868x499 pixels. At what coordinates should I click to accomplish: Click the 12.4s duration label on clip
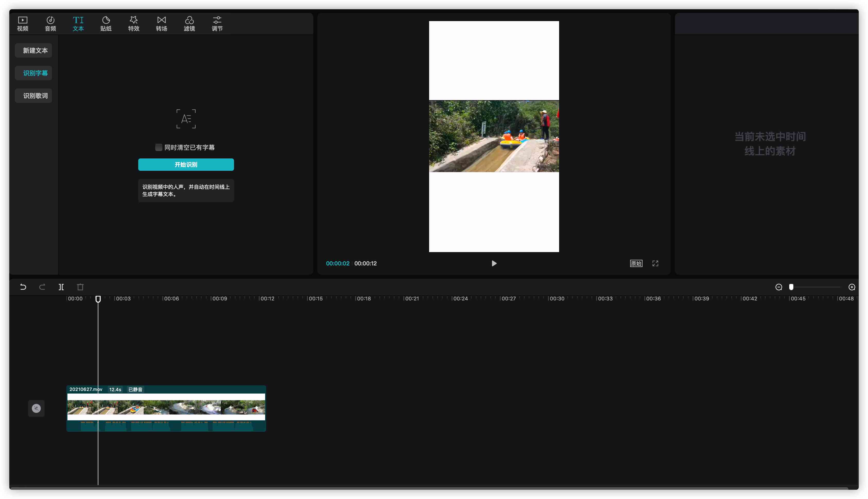click(115, 389)
